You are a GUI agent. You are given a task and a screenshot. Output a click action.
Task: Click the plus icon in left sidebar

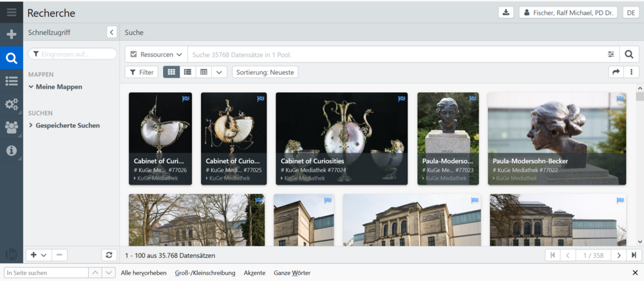tap(11, 35)
